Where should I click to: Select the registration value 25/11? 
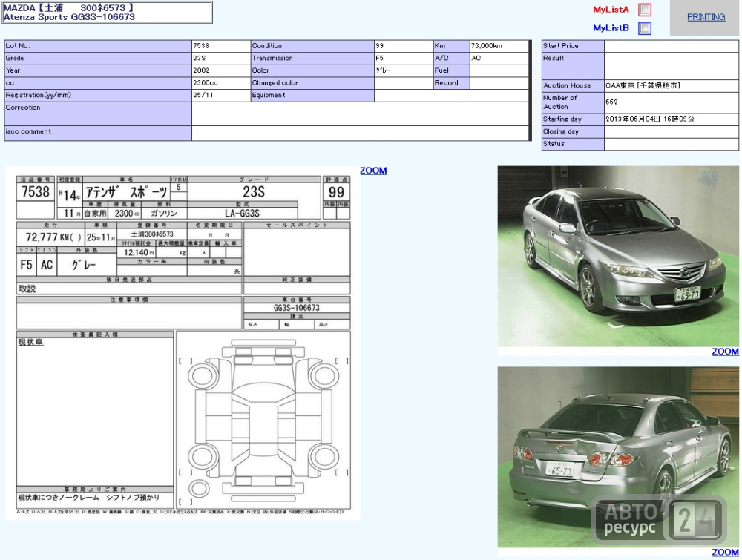pos(203,95)
